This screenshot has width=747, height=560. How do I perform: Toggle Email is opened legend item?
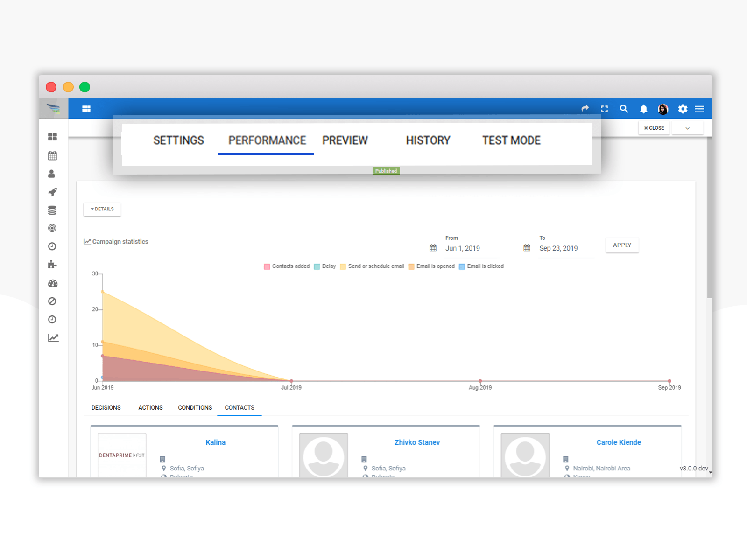(431, 266)
